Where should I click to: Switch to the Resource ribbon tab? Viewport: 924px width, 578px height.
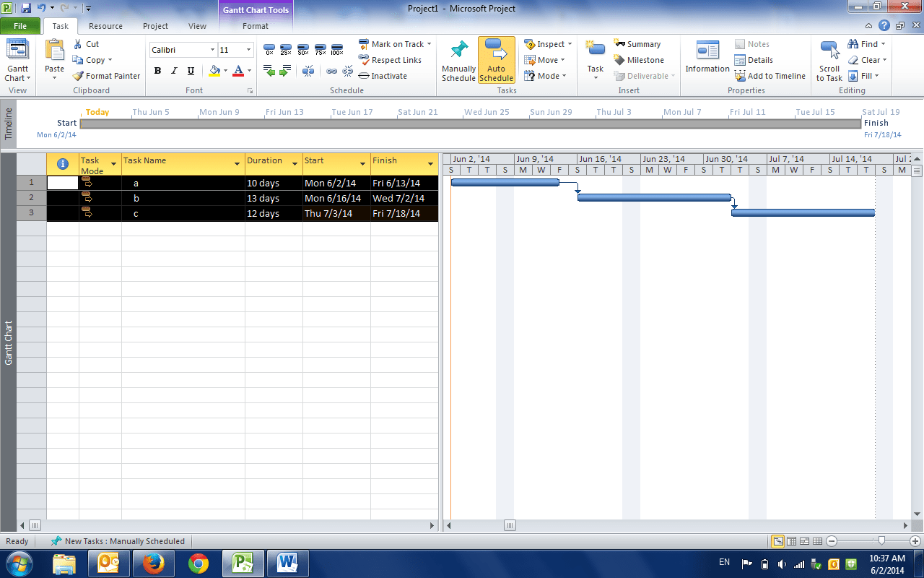[x=105, y=25]
